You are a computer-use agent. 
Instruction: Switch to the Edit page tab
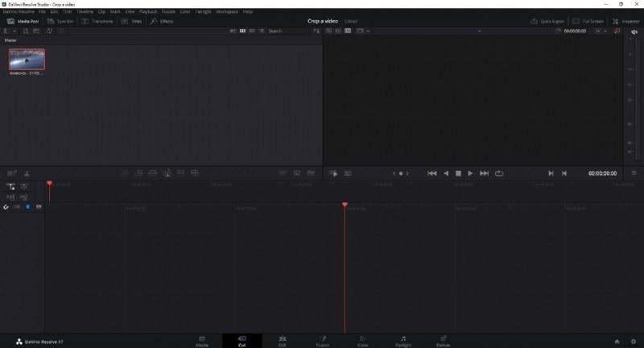283,341
